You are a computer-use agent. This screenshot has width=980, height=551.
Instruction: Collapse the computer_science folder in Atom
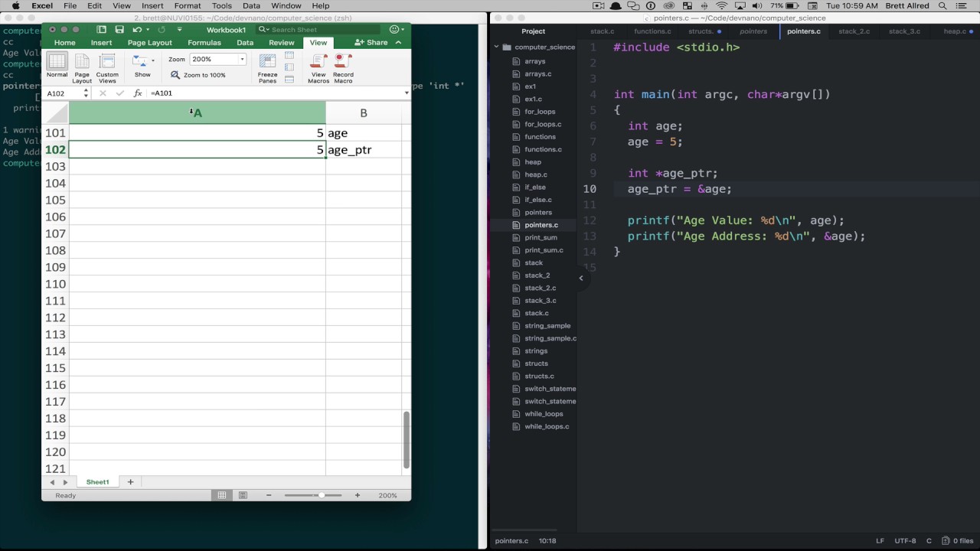click(x=495, y=47)
